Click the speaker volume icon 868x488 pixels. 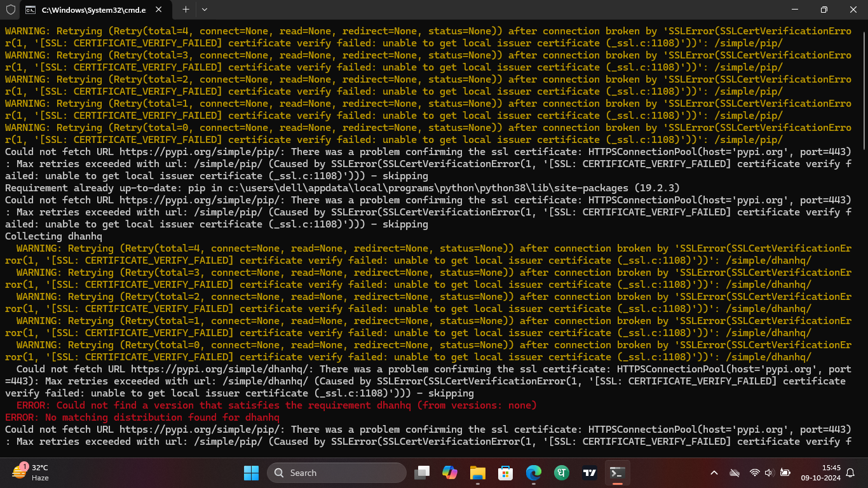769,473
